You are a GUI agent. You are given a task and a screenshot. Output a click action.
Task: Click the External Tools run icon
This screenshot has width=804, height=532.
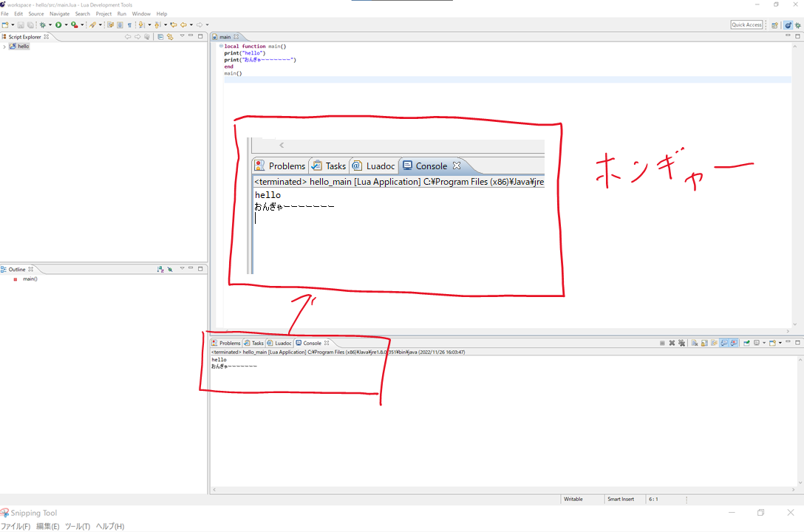pyautogui.click(x=75, y=24)
